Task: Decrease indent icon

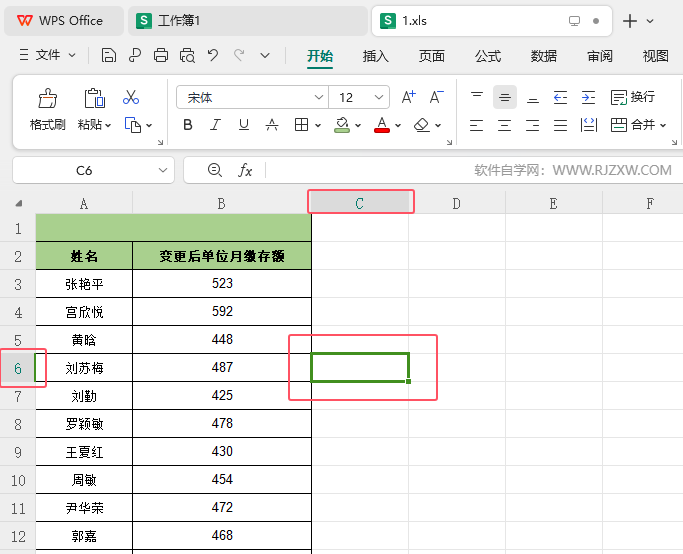Action: pos(560,97)
